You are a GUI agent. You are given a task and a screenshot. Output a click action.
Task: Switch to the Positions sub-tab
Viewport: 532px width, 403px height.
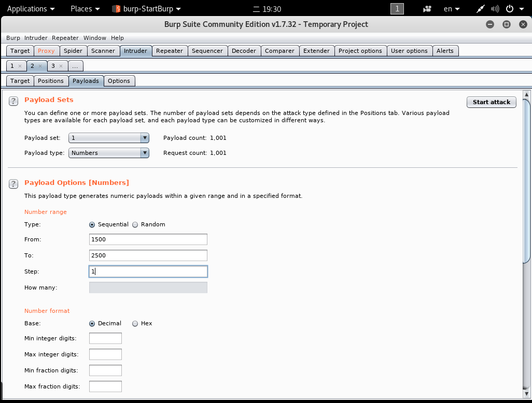tap(51, 81)
